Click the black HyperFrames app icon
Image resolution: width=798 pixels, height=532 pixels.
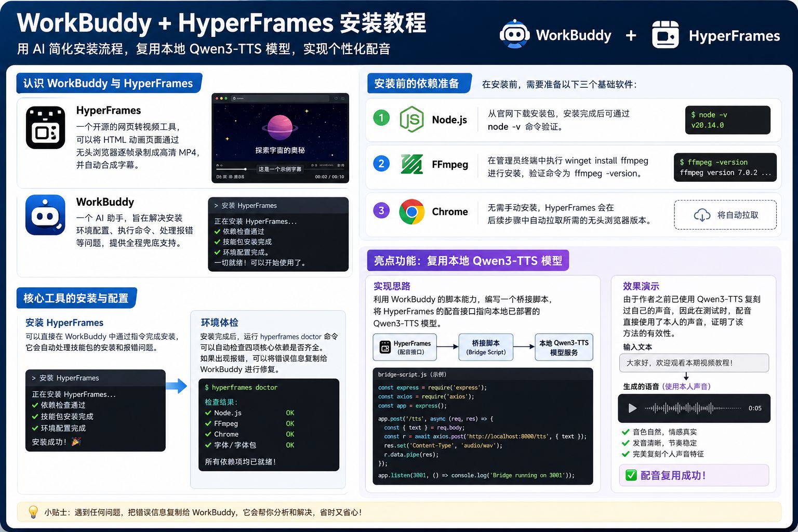(x=46, y=127)
